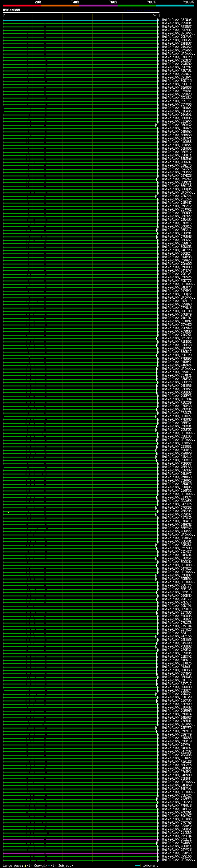Select hit UniRef100_A6C0K0
This screenshot has width=197, height=868.
(x=177, y=125)
